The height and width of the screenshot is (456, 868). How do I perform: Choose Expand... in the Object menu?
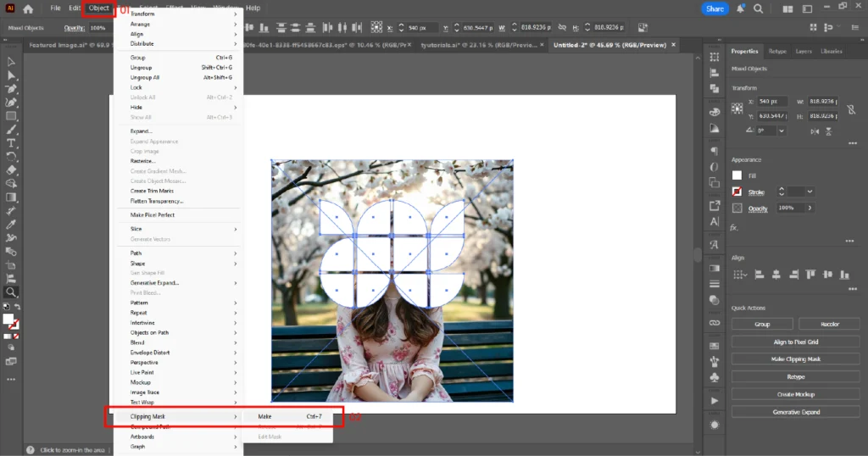(179, 131)
